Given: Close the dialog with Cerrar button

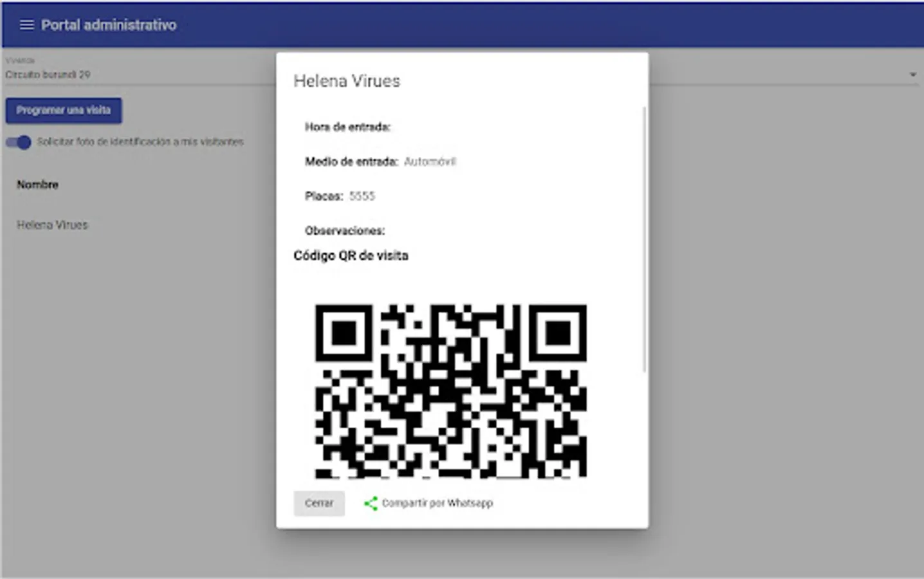Looking at the screenshot, I should point(319,503).
